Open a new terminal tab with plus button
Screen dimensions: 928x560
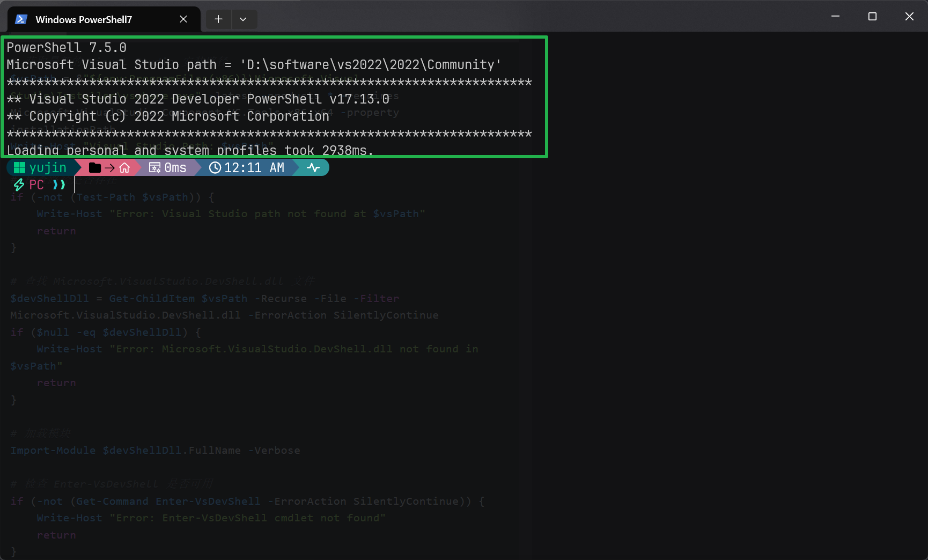[x=218, y=19]
